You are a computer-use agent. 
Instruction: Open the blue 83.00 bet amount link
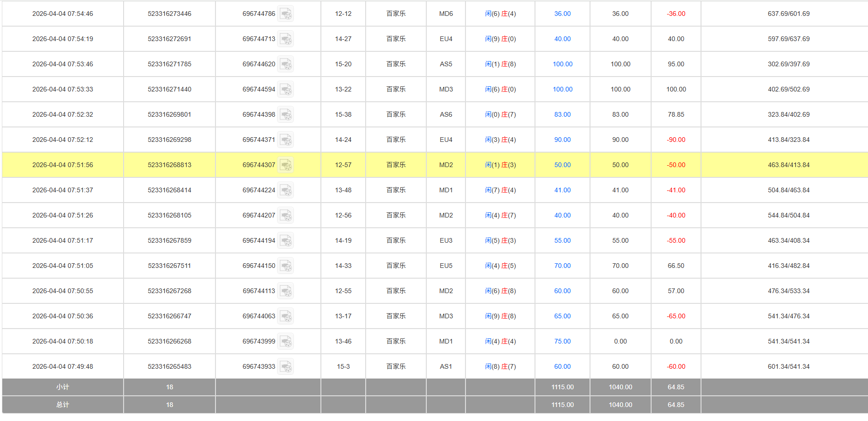click(x=562, y=115)
